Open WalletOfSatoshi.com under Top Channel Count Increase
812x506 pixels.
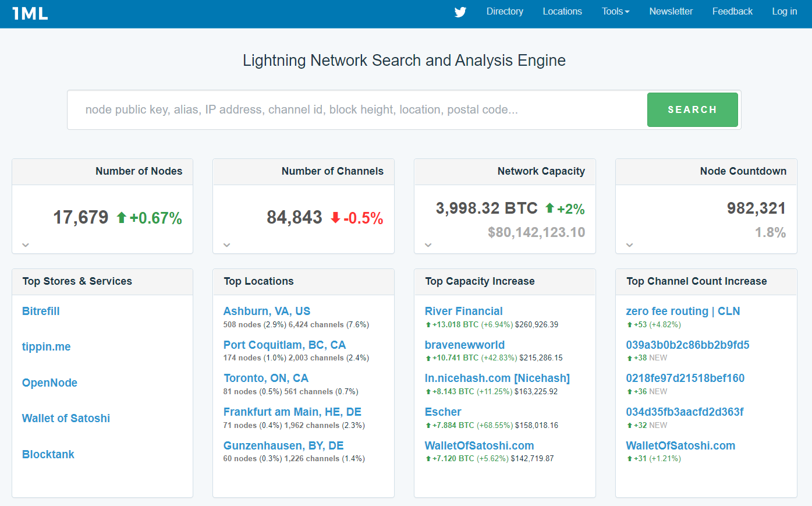click(x=680, y=445)
